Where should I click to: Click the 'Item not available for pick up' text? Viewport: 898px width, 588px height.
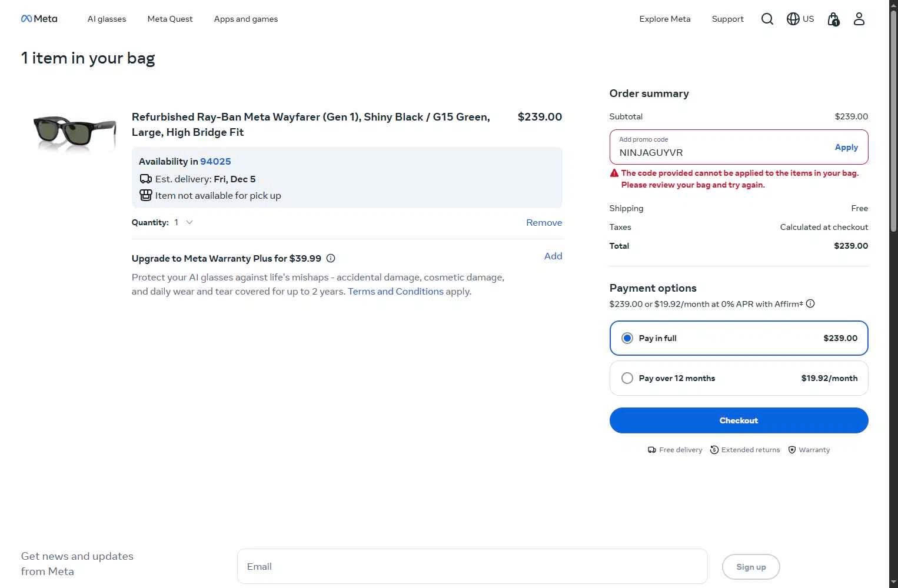(218, 195)
